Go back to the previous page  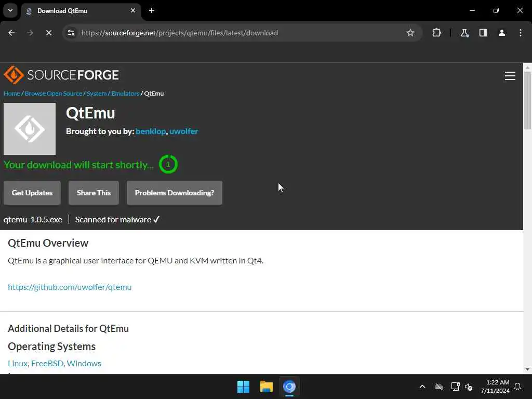tap(11, 33)
